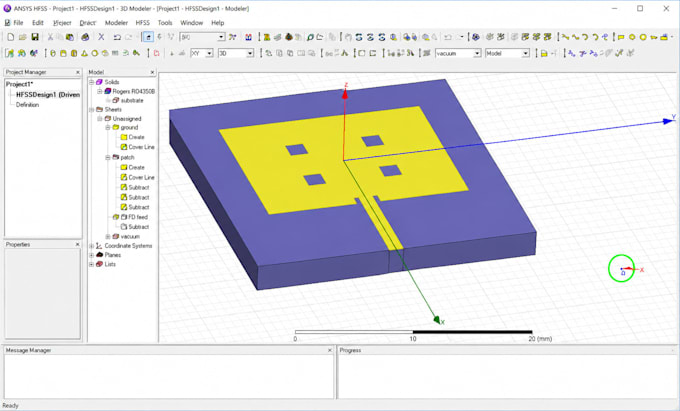Open the Model type dropdown

[x=525, y=53]
